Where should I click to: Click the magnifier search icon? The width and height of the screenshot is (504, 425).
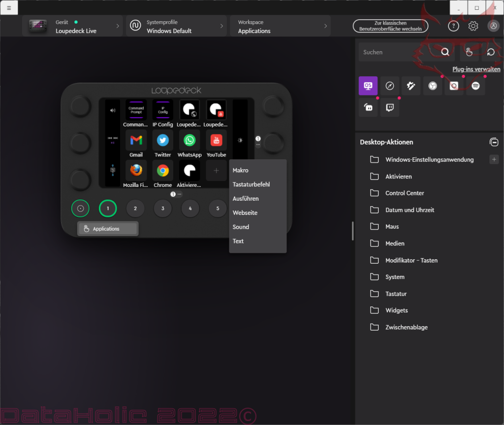pyautogui.click(x=445, y=52)
